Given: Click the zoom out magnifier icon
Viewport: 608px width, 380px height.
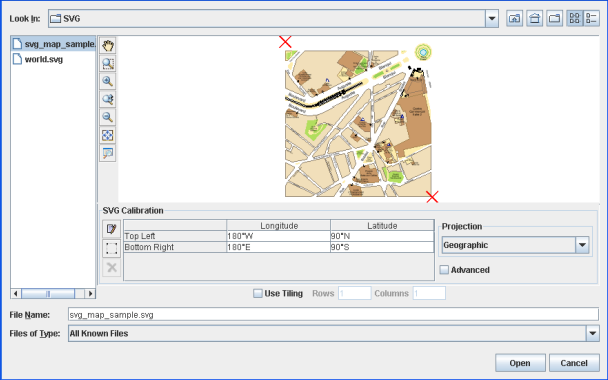Looking at the screenshot, I should (x=108, y=117).
